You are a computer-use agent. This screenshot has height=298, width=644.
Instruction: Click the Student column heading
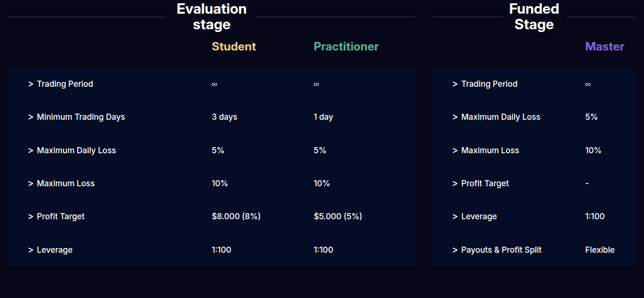pos(234,47)
